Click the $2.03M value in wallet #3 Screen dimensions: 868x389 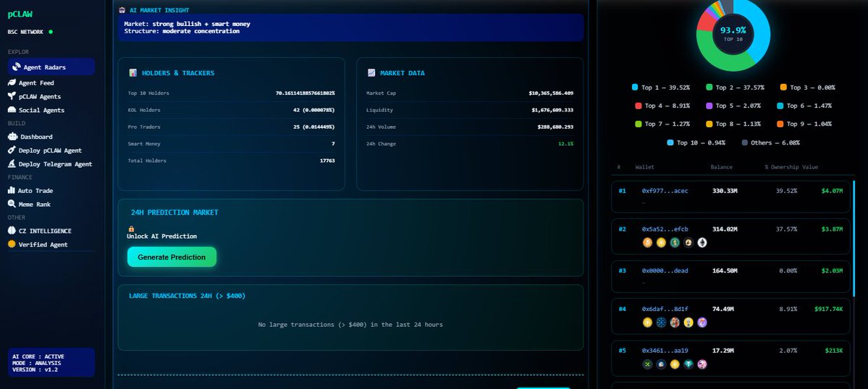pyautogui.click(x=832, y=270)
